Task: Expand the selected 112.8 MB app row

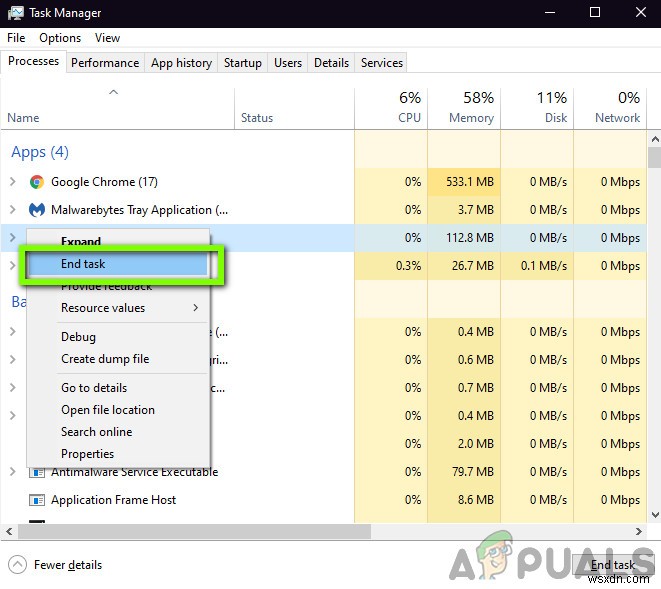Action: [x=13, y=237]
